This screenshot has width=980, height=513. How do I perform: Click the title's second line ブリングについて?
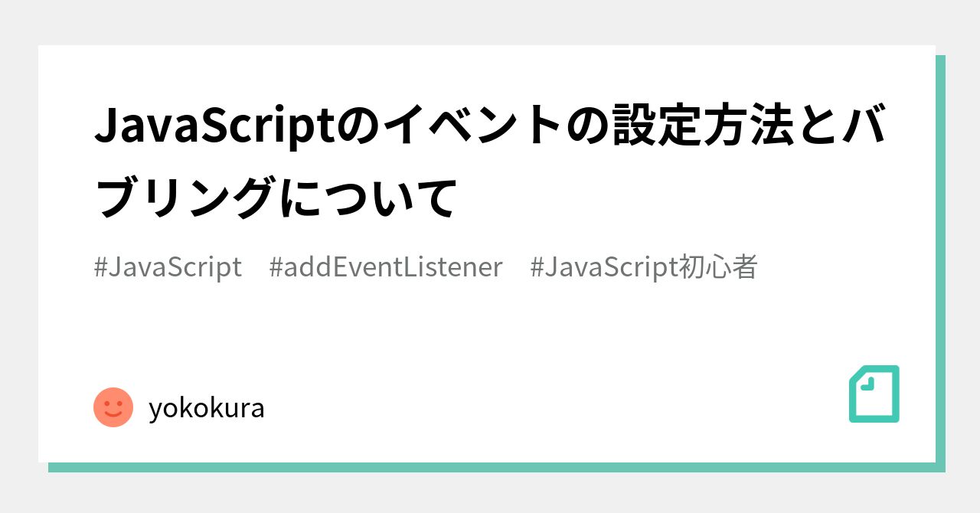click(276, 196)
